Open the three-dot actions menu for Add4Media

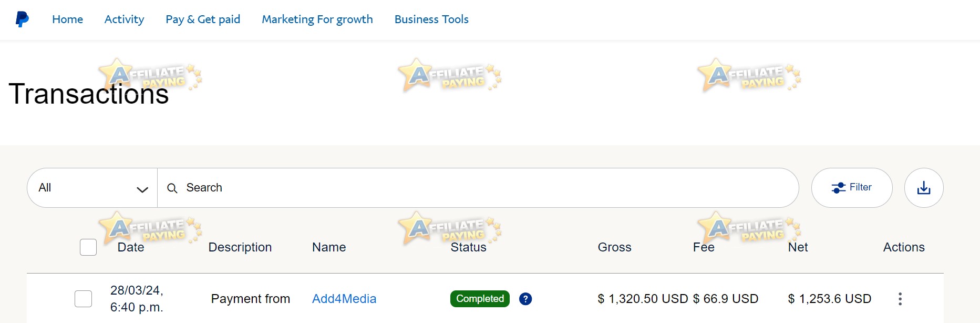point(900,299)
